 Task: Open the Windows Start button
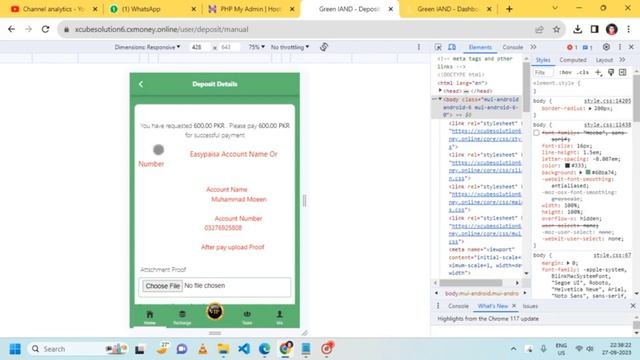15,349
